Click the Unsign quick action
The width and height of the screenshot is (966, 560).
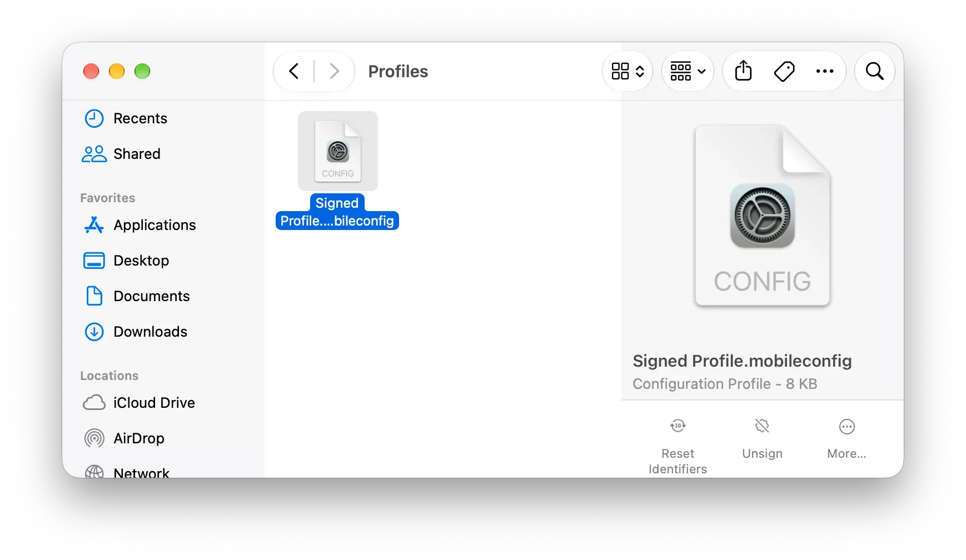[x=762, y=439]
